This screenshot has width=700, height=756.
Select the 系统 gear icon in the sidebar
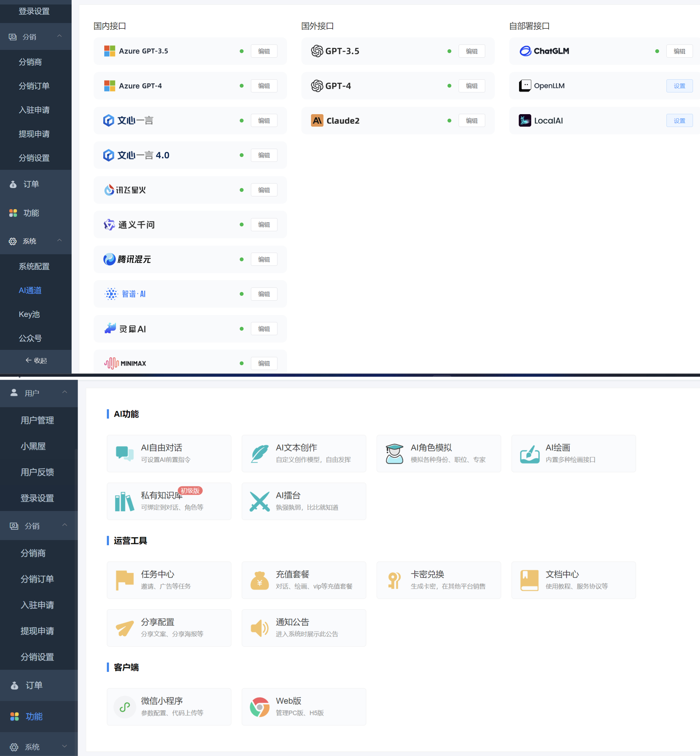(12, 241)
